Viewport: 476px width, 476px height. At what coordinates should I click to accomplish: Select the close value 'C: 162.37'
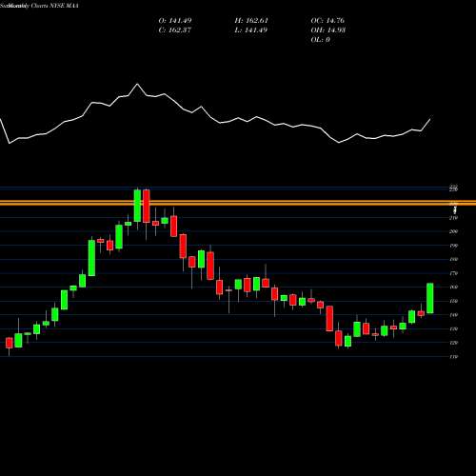point(175,30)
